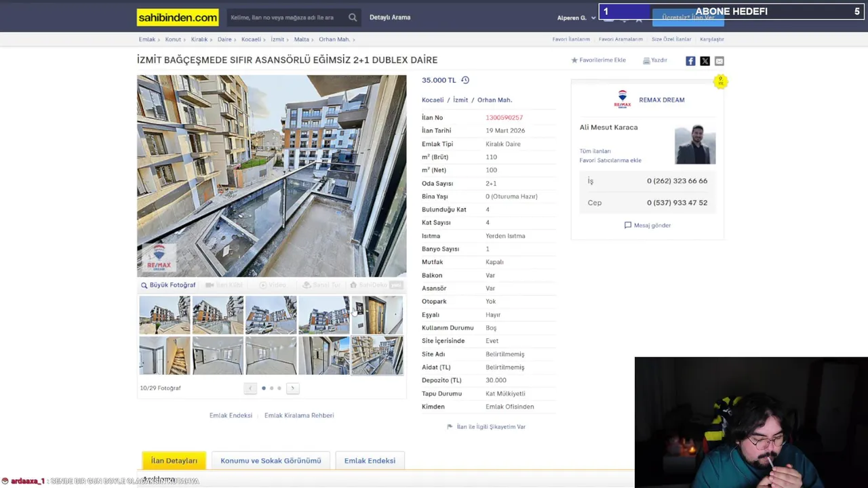868x488 pixels.
Task: Share listing by email icon
Action: tap(719, 61)
